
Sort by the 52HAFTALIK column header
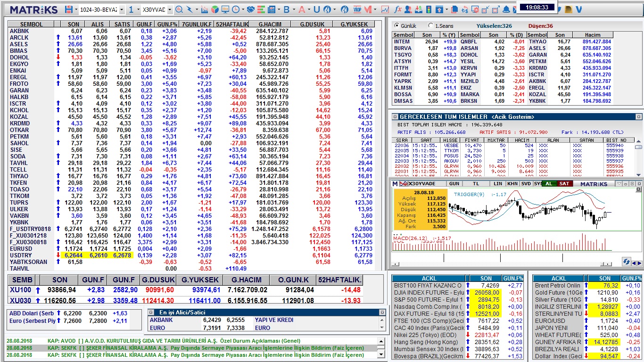pos(232,24)
